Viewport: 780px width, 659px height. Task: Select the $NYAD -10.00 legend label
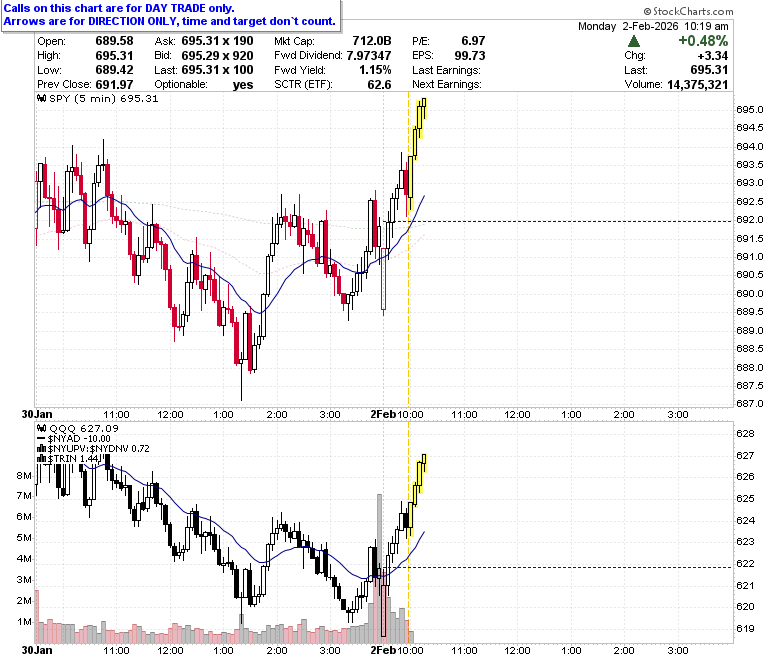(79, 438)
